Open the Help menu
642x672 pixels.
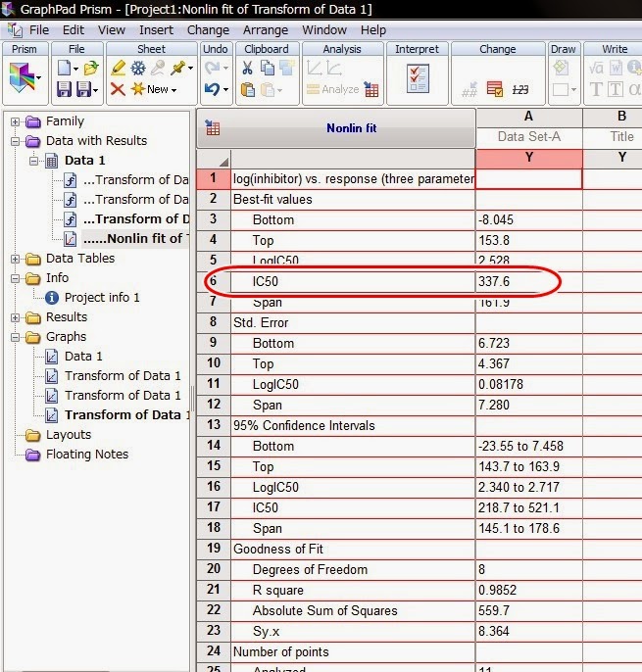click(x=373, y=30)
